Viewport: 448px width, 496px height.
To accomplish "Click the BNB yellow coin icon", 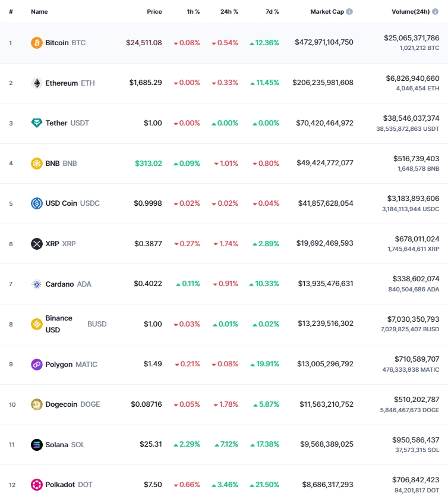I will [37, 164].
